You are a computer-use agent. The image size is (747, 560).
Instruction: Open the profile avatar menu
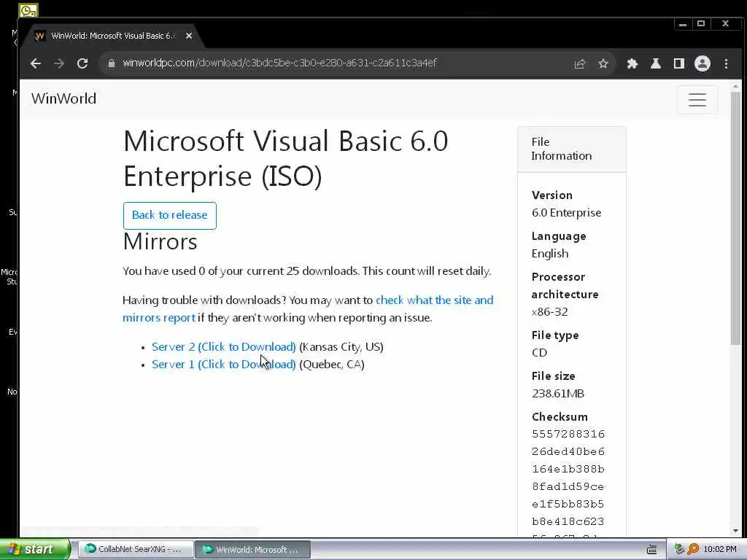[703, 64]
